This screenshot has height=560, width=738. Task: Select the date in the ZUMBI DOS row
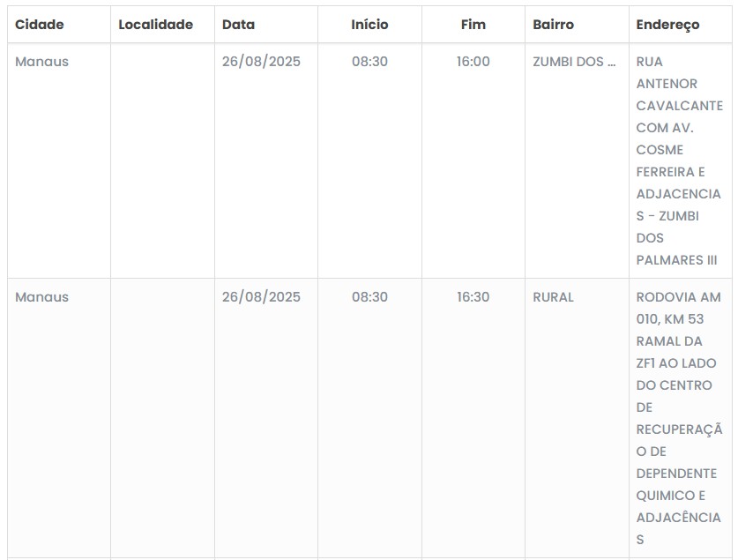(x=261, y=62)
